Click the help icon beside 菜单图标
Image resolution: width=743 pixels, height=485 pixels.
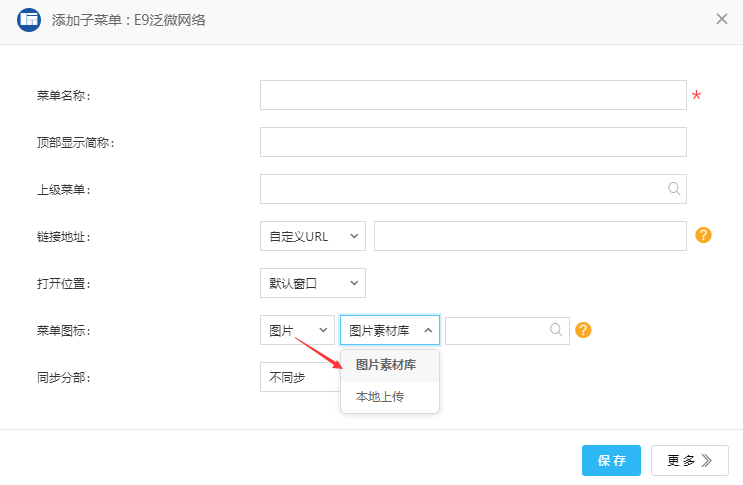(x=584, y=330)
